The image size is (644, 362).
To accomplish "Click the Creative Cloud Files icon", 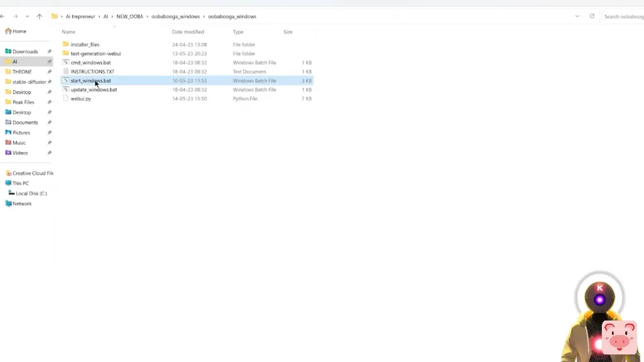I will (8, 173).
